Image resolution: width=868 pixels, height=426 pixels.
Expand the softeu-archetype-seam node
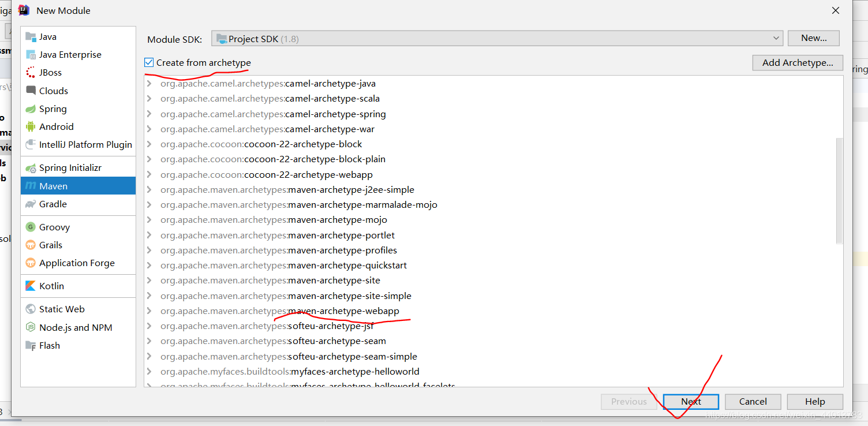[x=149, y=341]
